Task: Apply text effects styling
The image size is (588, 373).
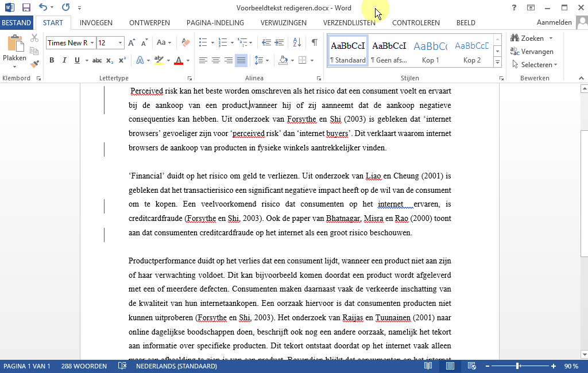Action: [140, 60]
